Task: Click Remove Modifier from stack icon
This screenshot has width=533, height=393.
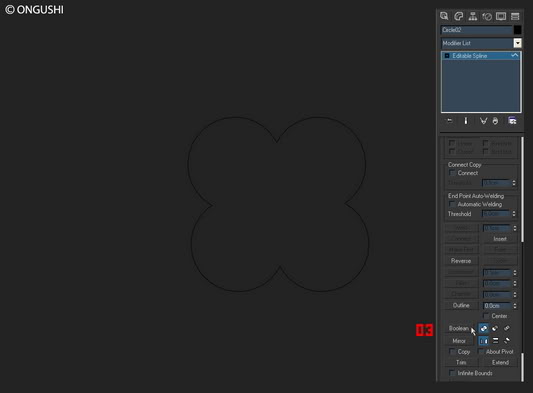Action: click(x=495, y=121)
